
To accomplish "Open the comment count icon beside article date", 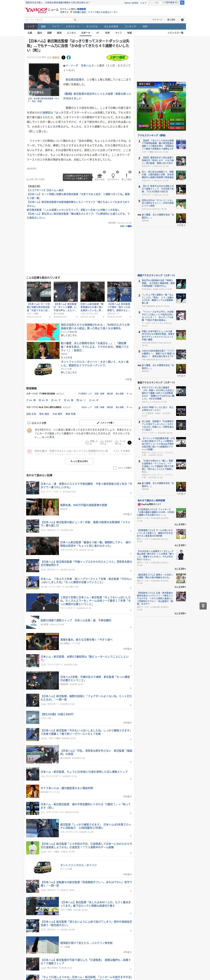I will coord(49,57).
